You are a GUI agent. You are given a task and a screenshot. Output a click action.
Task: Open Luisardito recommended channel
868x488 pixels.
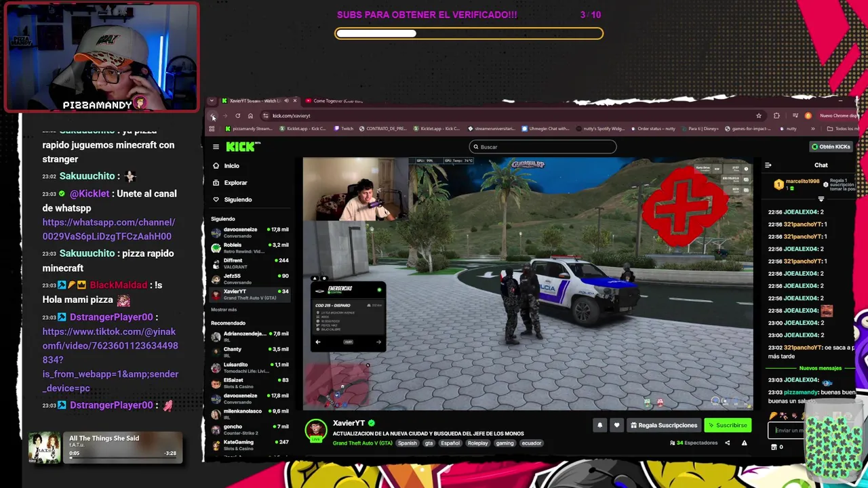pyautogui.click(x=250, y=367)
